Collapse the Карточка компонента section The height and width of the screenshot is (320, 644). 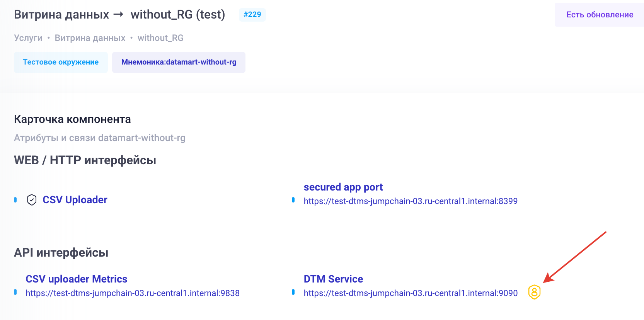coord(72,119)
